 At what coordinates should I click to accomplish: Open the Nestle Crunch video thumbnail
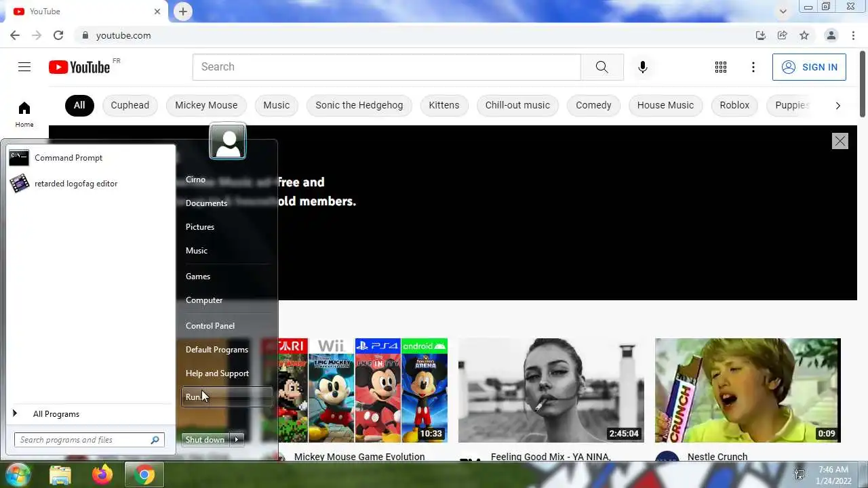point(748,390)
